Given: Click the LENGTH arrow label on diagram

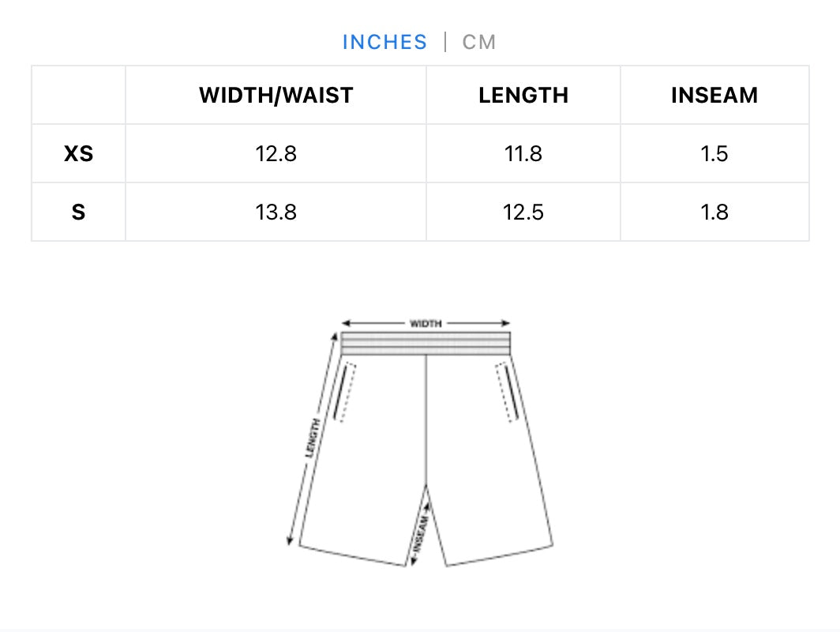Looking at the screenshot, I should click(313, 438).
